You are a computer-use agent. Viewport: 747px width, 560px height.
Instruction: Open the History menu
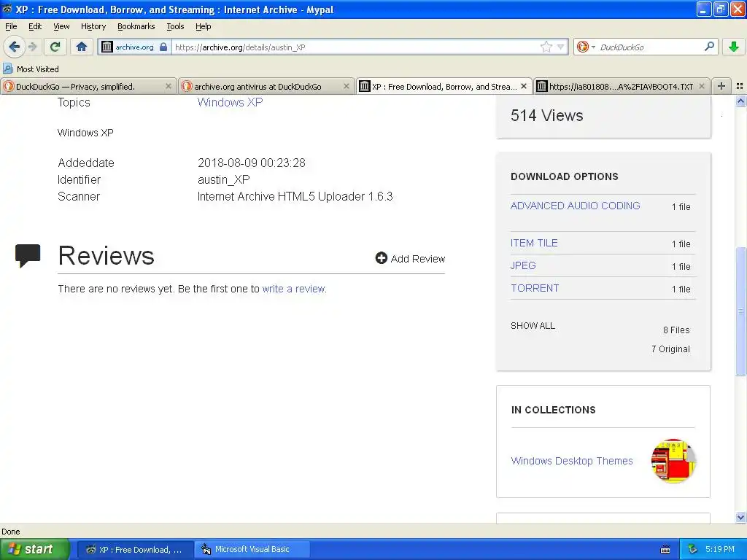coord(93,26)
